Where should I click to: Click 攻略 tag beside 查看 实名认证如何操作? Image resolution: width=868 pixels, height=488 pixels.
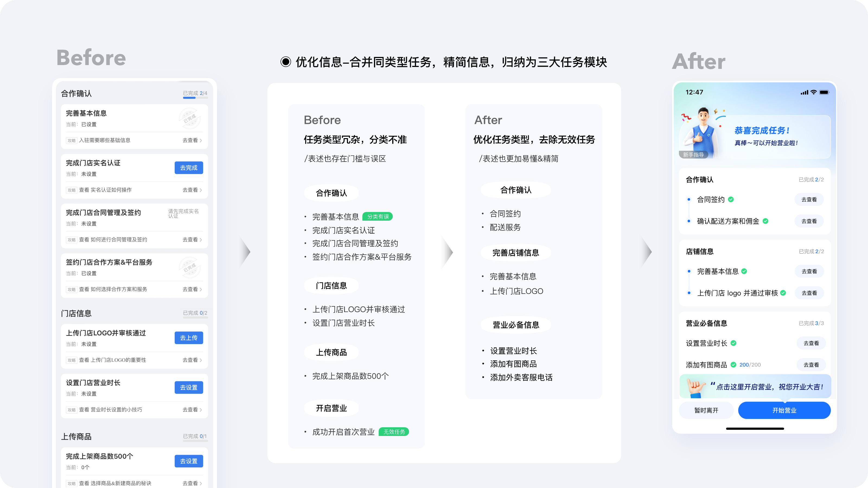tap(72, 190)
